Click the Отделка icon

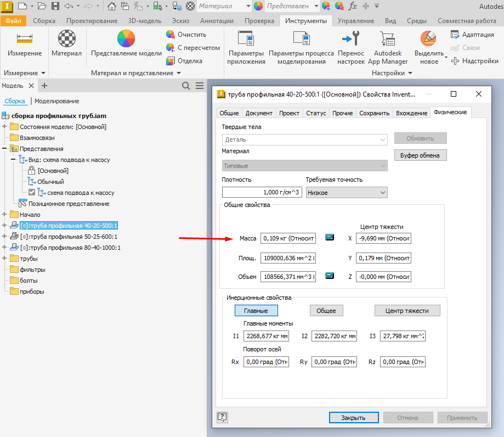click(171, 61)
